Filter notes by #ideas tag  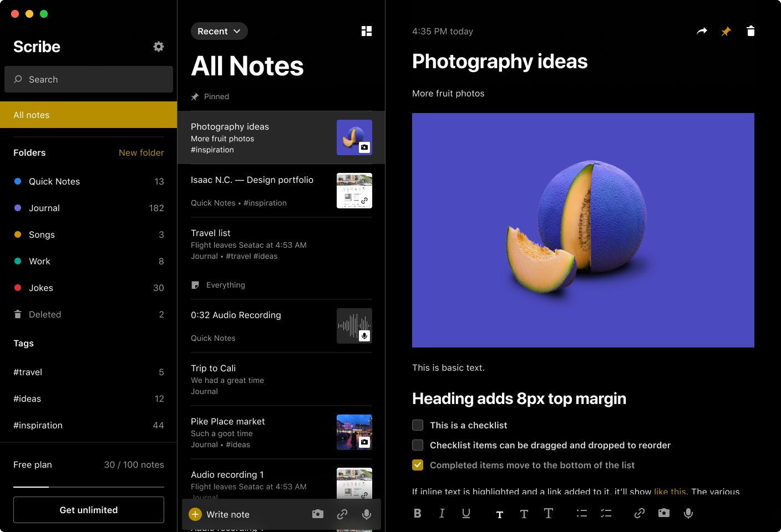tap(89, 398)
